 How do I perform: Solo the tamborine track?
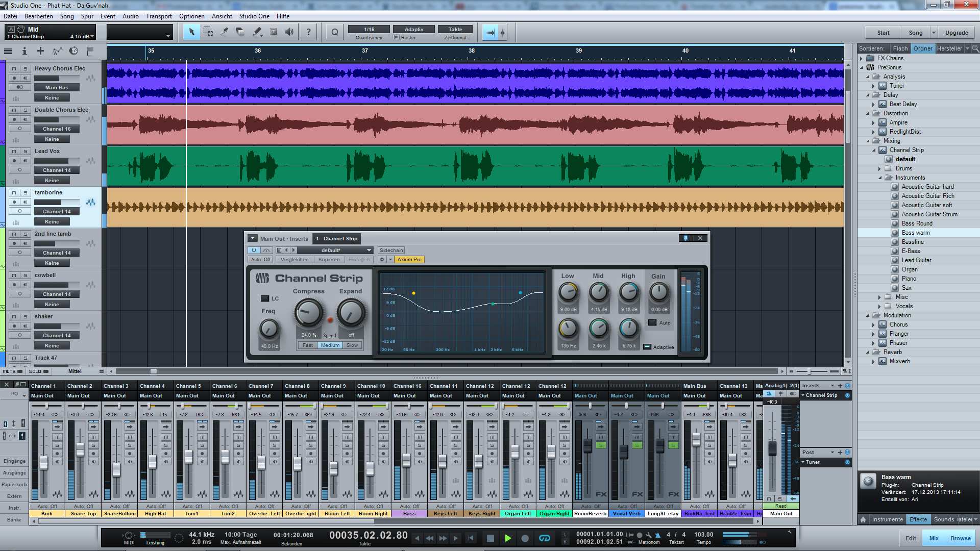click(x=25, y=192)
